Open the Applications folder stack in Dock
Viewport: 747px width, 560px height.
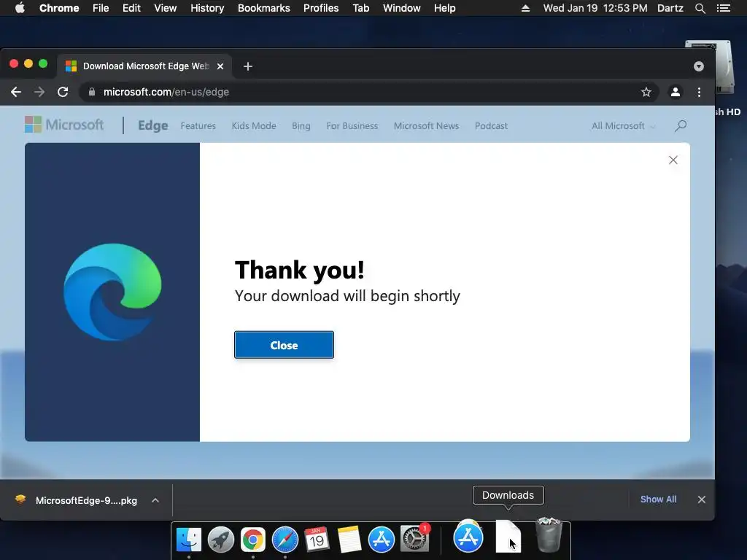(468, 537)
